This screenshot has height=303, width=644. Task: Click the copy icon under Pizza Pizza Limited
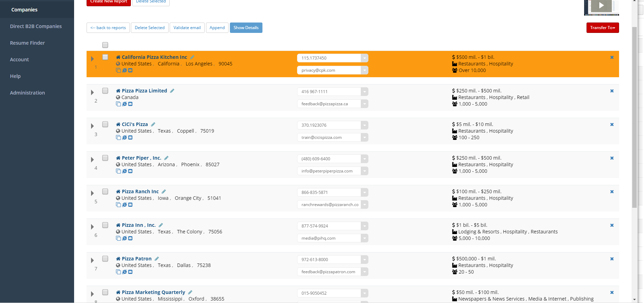coord(118,104)
